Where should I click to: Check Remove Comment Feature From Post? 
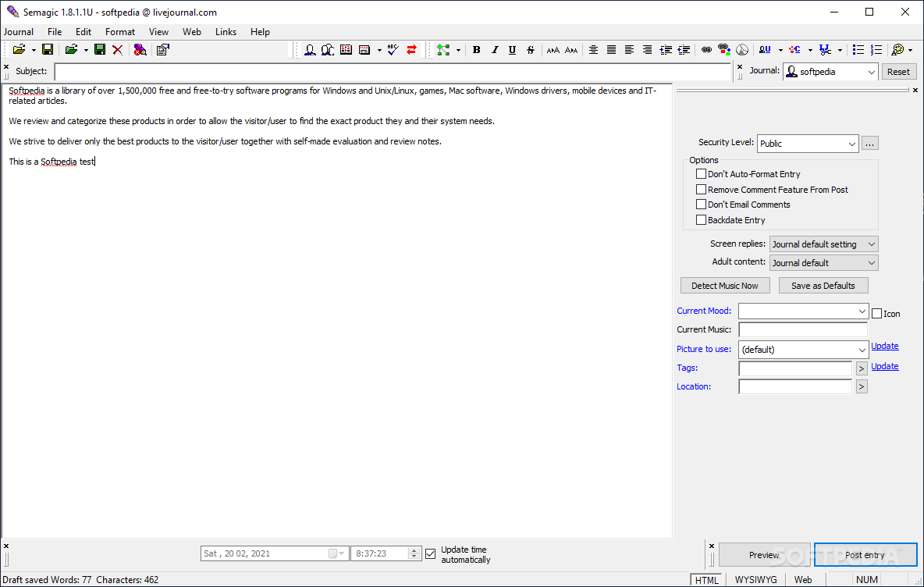tap(702, 189)
